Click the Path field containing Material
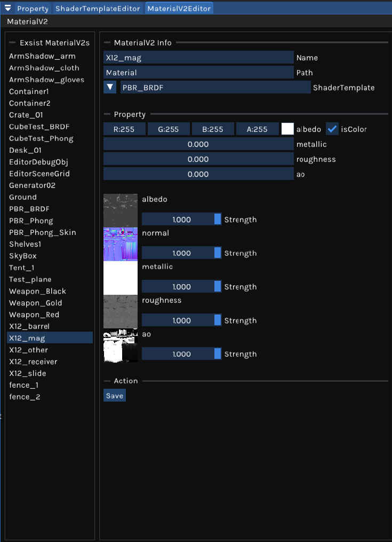The width and height of the screenshot is (392, 542). click(198, 72)
